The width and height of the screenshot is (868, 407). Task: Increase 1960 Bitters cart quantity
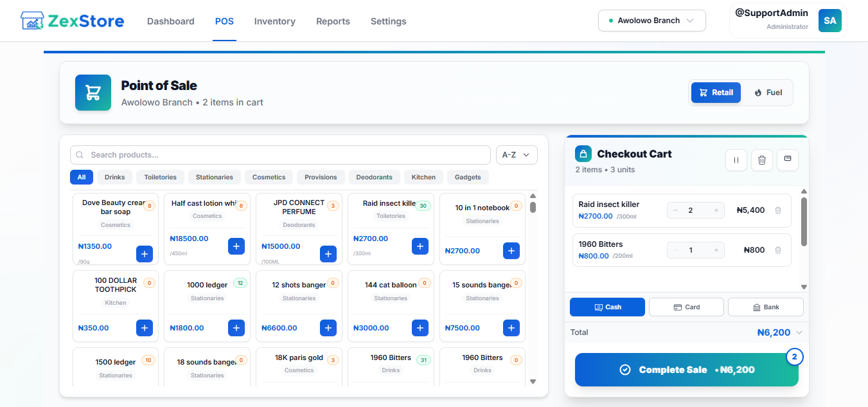tap(716, 250)
